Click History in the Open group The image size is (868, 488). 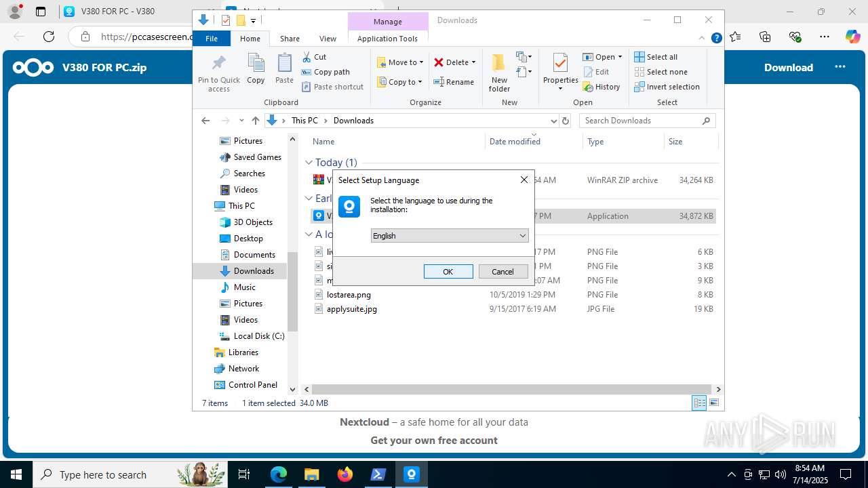[x=601, y=87]
